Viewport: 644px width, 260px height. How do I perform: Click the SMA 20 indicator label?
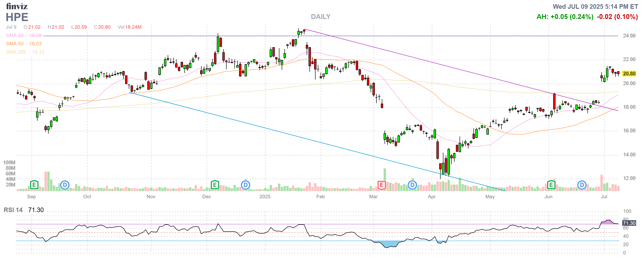[15, 35]
